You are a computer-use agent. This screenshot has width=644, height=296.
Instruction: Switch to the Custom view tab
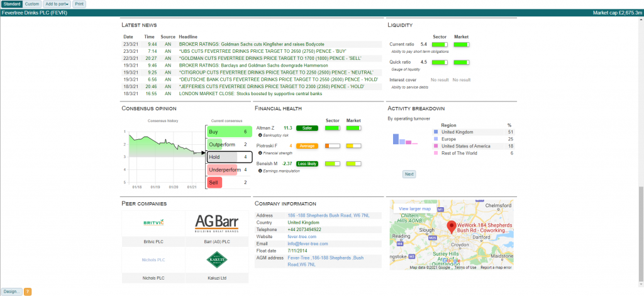[31, 4]
